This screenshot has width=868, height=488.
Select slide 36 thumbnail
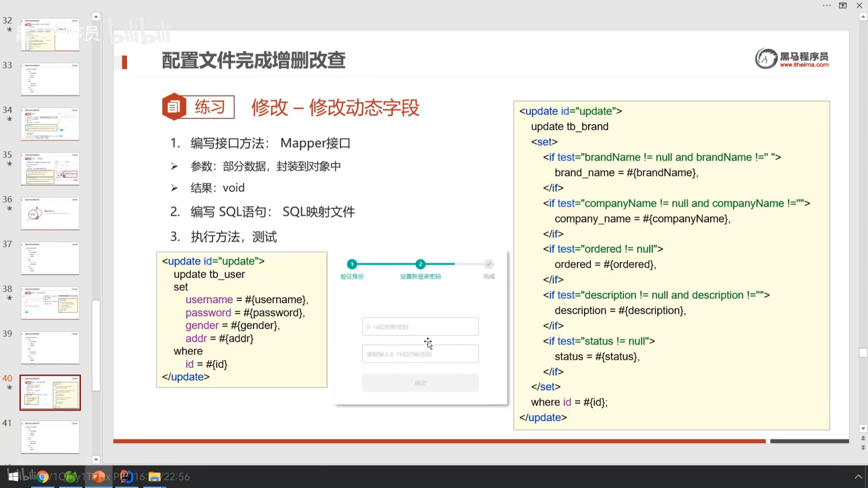pyautogui.click(x=50, y=213)
